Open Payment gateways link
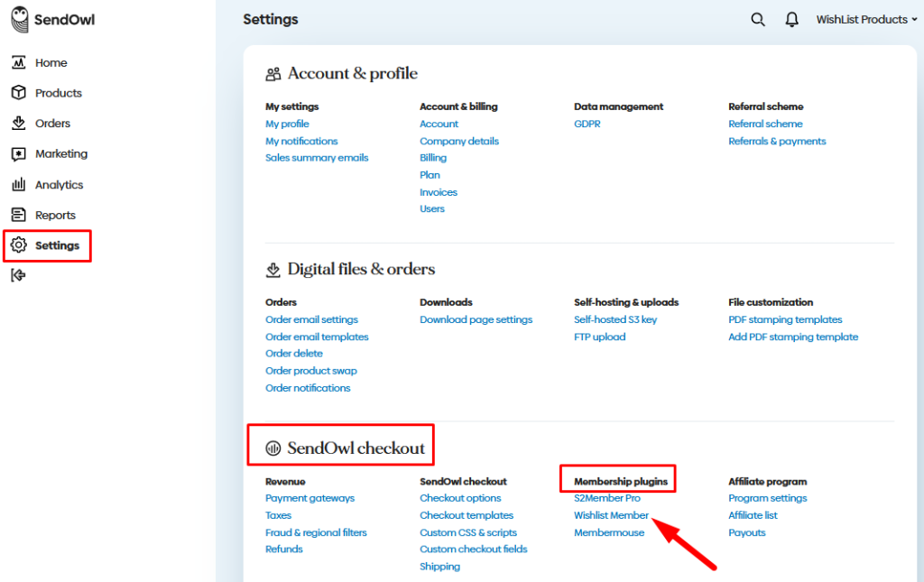The image size is (924, 582). (x=310, y=498)
